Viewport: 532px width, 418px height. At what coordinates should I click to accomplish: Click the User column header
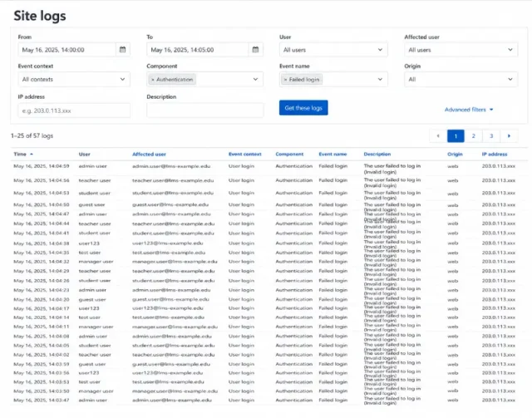(x=85, y=154)
